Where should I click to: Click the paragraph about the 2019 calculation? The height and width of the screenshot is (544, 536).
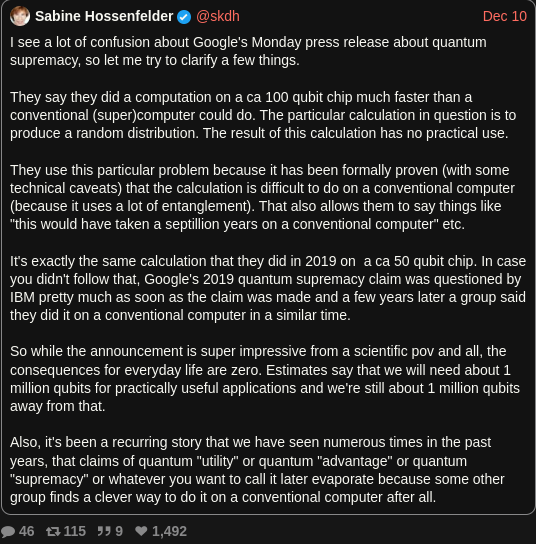(x=268, y=288)
